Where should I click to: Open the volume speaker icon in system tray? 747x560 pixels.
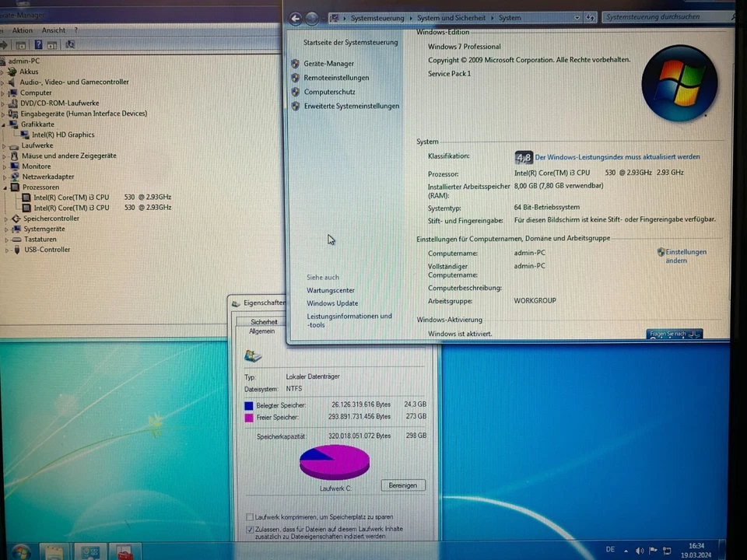pyautogui.click(x=640, y=551)
